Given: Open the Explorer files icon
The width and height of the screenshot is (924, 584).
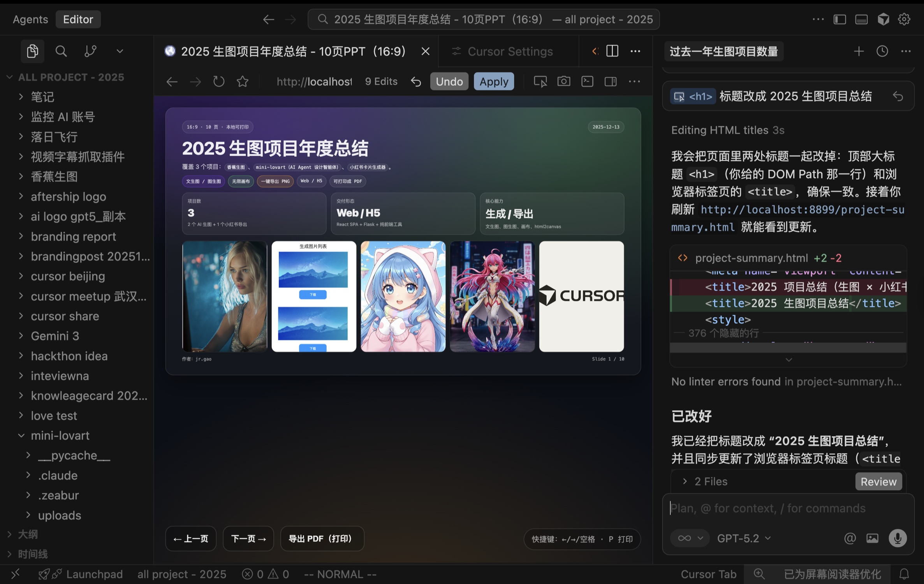Looking at the screenshot, I should [32, 51].
